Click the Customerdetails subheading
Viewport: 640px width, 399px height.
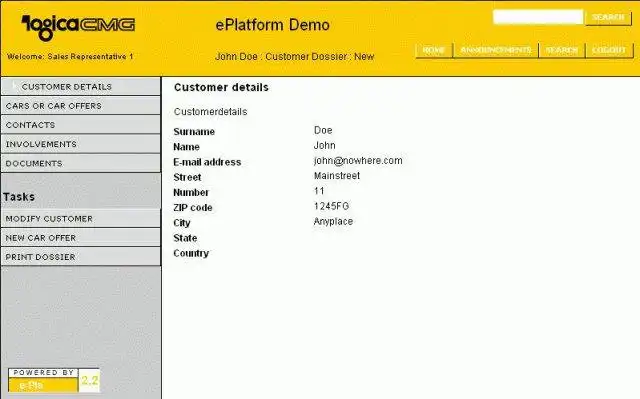coord(210,112)
